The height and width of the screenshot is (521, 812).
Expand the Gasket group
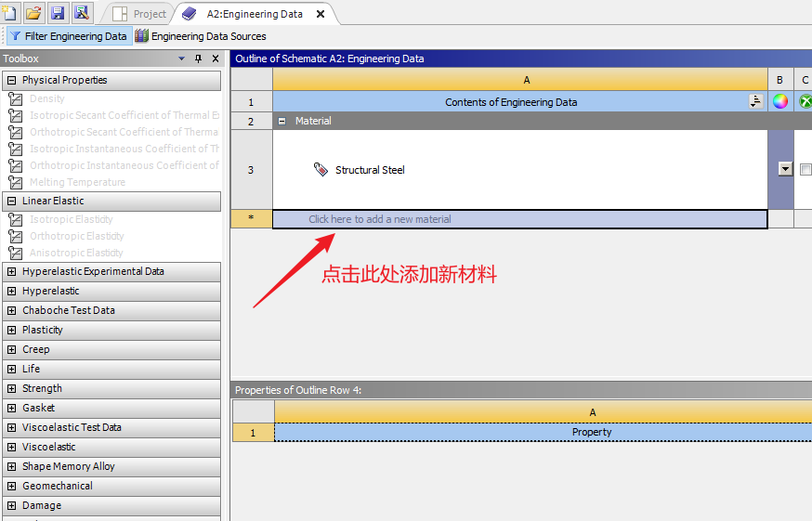pos(11,408)
